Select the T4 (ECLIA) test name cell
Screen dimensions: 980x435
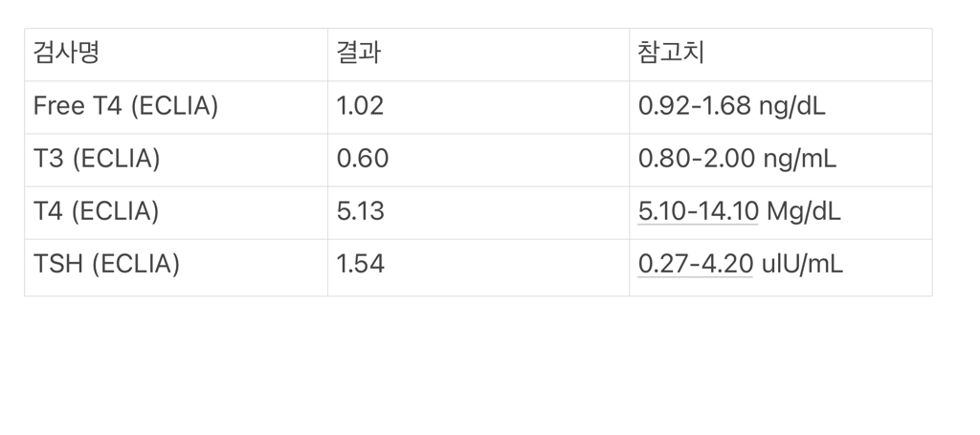point(96,211)
